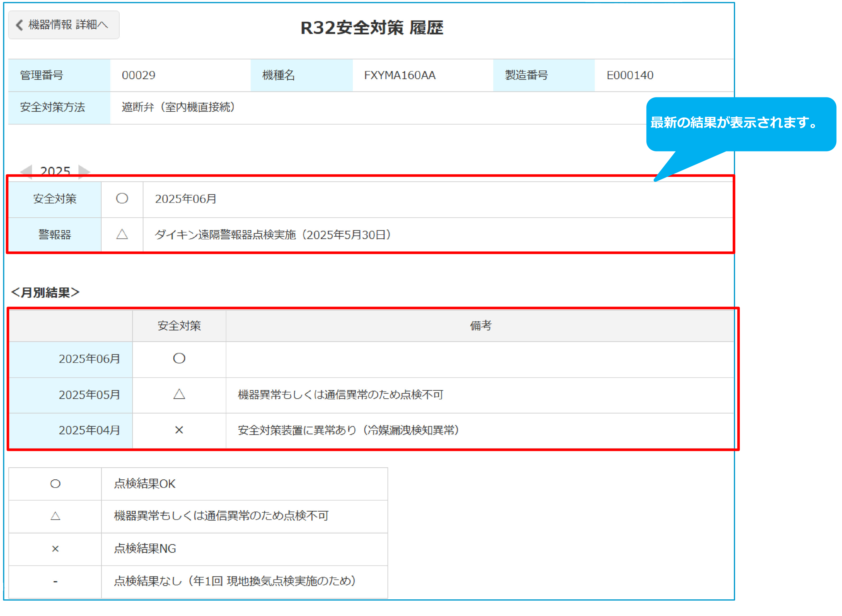This screenshot has height=616, width=842.
Task: Click the back to 機器情報 詳細 button
Action: 64,25
